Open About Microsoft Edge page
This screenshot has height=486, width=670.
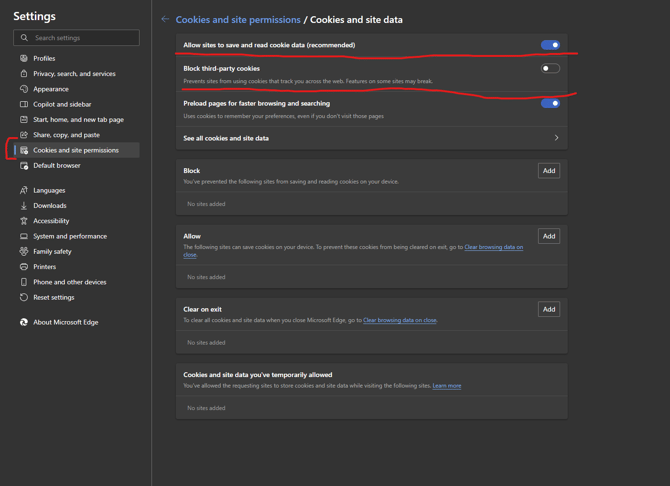tap(76, 322)
